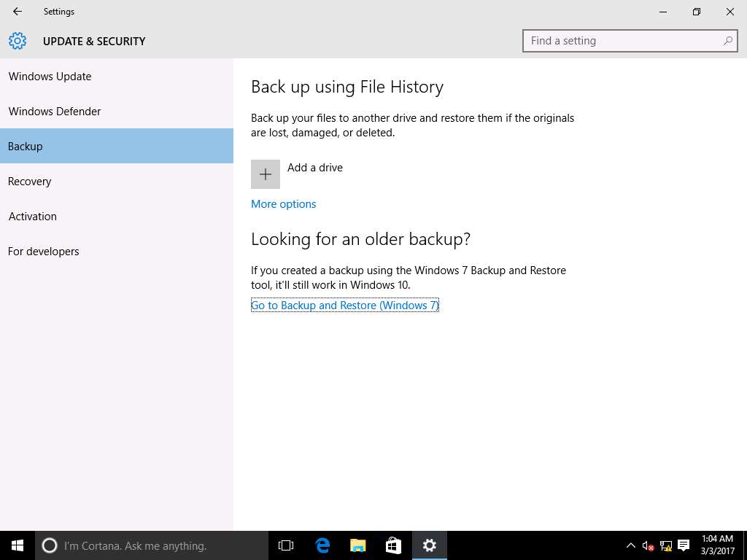Go to Backup and Restore (Windows 7)
This screenshot has height=560, width=747.
[x=344, y=306]
